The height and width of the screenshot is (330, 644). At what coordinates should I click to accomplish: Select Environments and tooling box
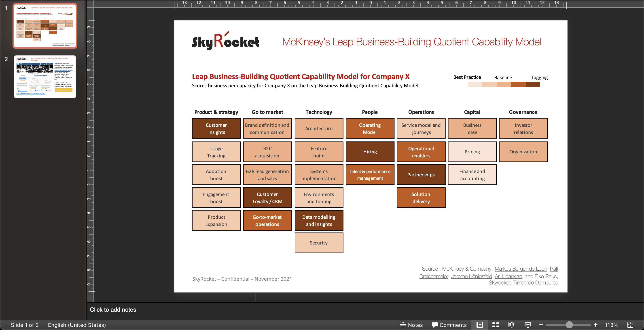coord(319,197)
